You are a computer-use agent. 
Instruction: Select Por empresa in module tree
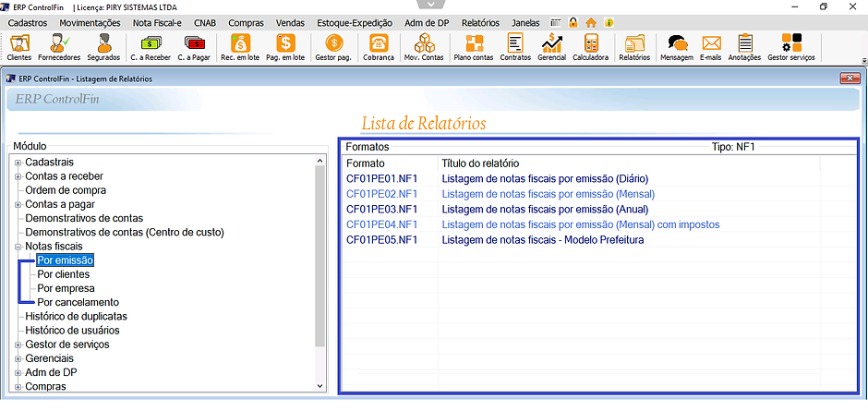click(66, 288)
